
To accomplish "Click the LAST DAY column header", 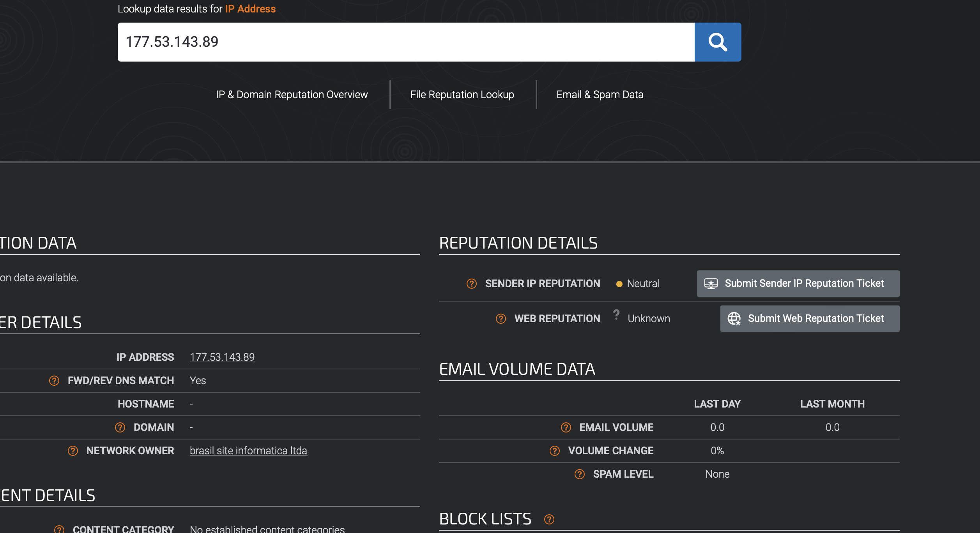I will point(717,404).
